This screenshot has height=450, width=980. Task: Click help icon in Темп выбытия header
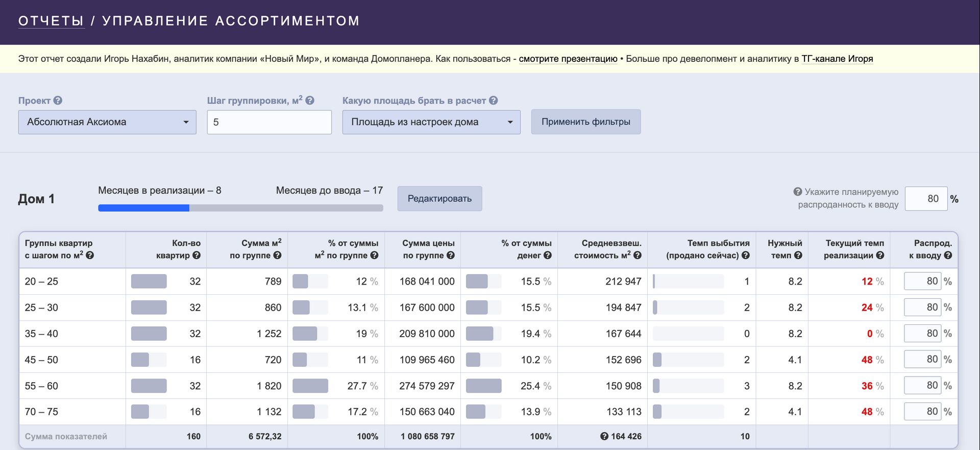click(746, 255)
